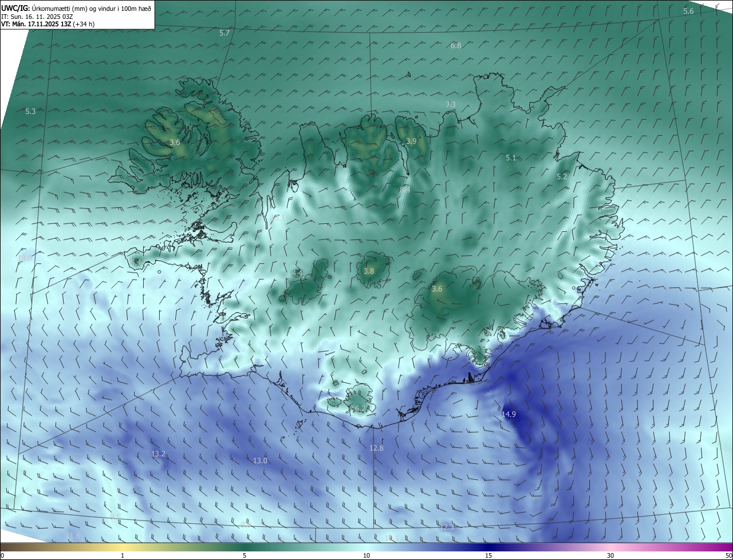Click the 10.1 value label above the colorbar
Image resolution: width=733 pixels, height=560 pixels.
point(392,537)
